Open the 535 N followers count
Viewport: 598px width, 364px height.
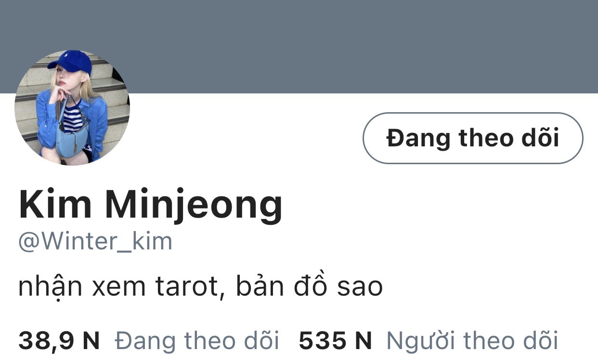pos(336,341)
